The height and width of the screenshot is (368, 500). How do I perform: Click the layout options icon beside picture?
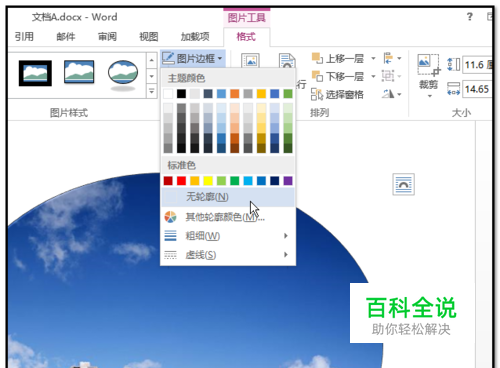click(404, 184)
